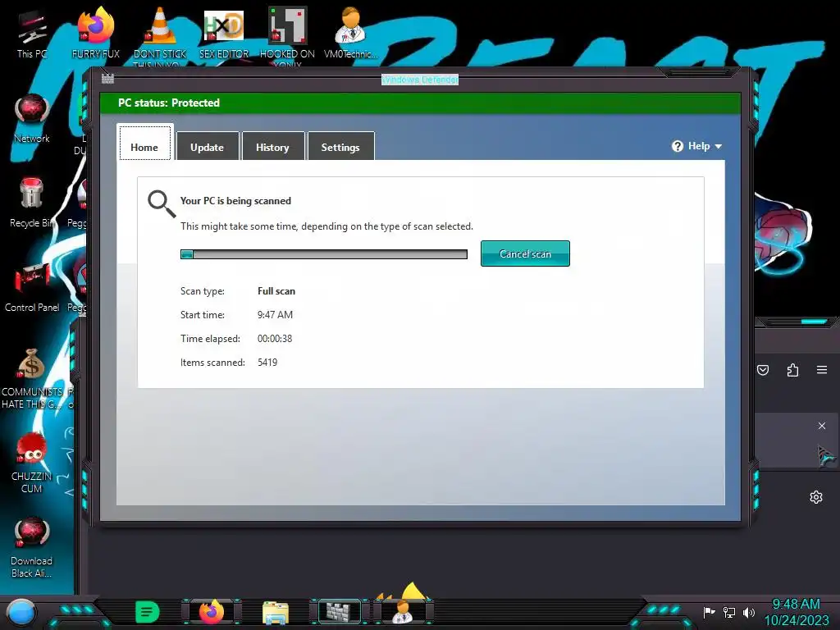The height and width of the screenshot is (630, 840).
Task: Open the taskbar clock and date
Action: (796, 612)
